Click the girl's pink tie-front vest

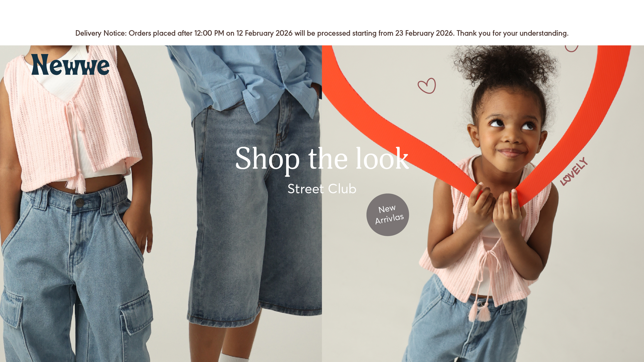click(x=486, y=251)
